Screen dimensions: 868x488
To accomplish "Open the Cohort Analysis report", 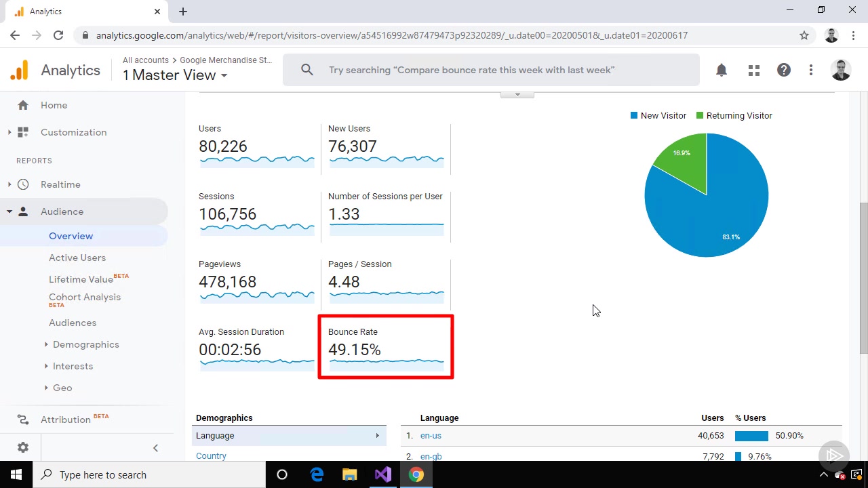I will point(85,297).
